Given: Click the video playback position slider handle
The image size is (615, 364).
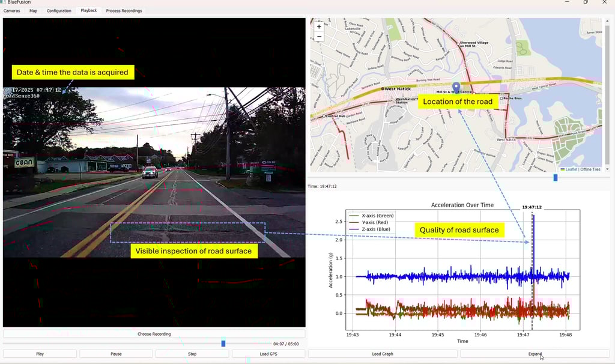Looking at the screenshot, I should coord(223,344).
